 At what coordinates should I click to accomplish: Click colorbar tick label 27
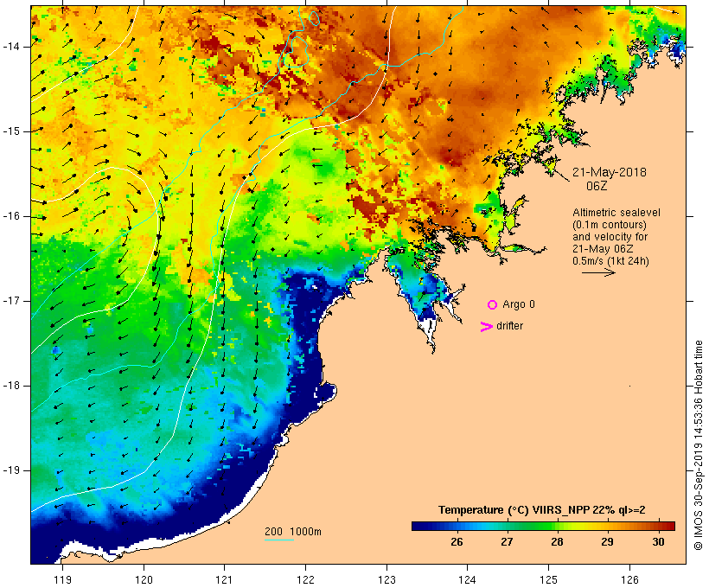507,542
